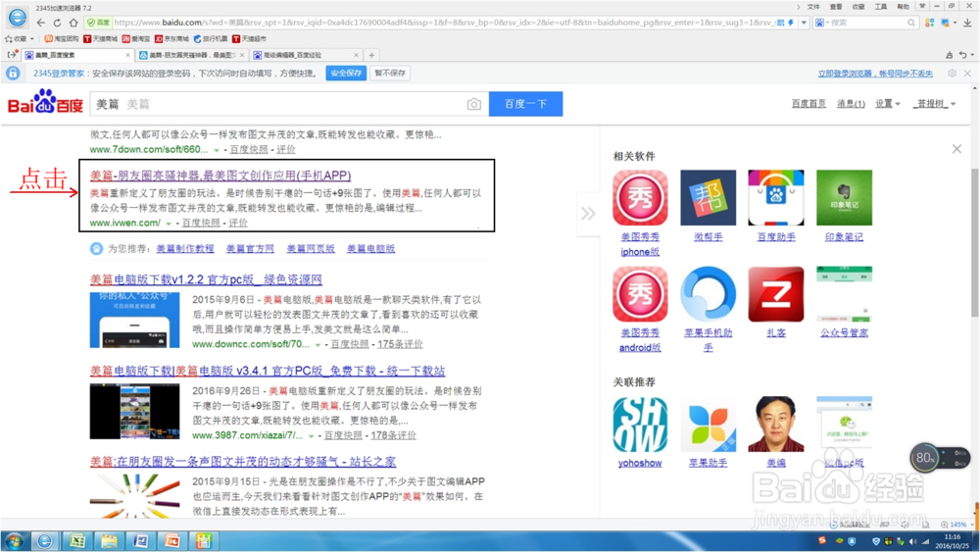Click the 安全保存 button

[346, 74]
